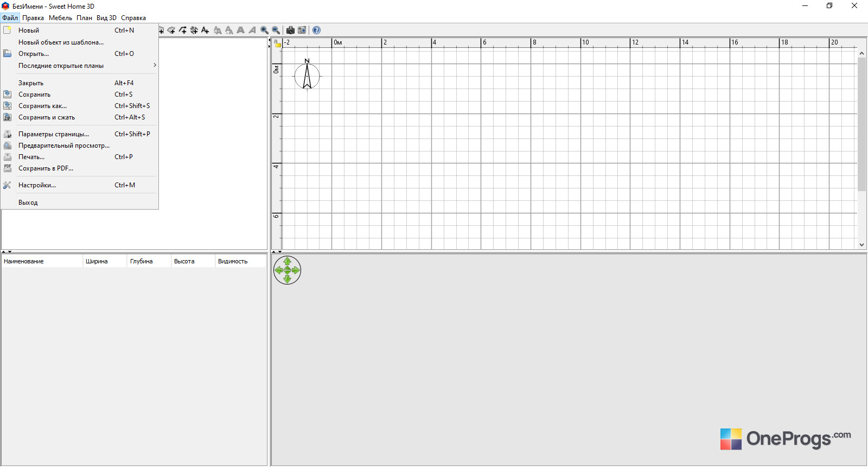Viewport: 868px width, 467px height.
Task: Choose Сохранить как... menu entry
Action: pyautogui.click(x=80, y=106)
